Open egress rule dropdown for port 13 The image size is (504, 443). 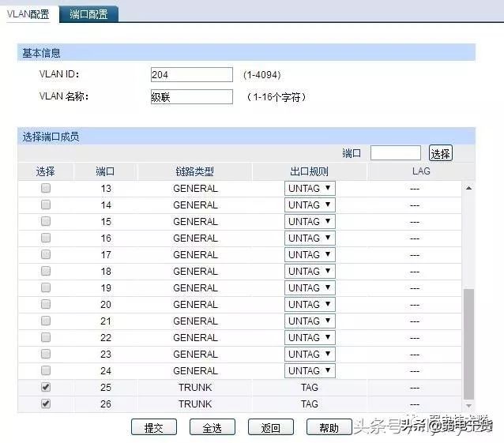(x=310, y=188)
